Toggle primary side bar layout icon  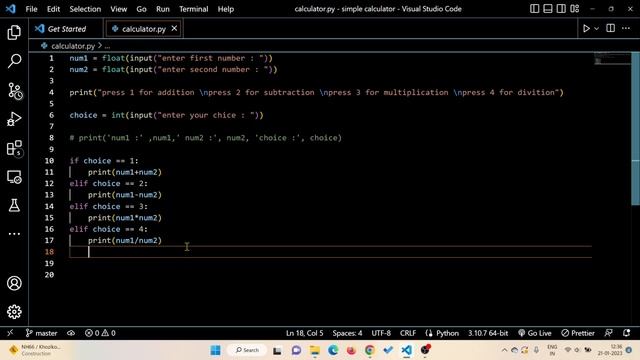click(x=534, y=9)
